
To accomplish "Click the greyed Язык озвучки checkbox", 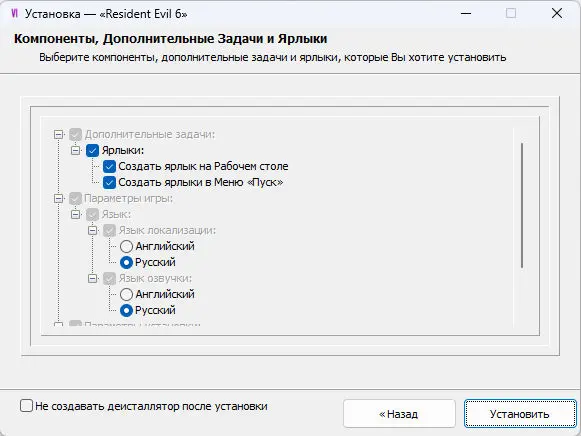I will coord(109,279).
